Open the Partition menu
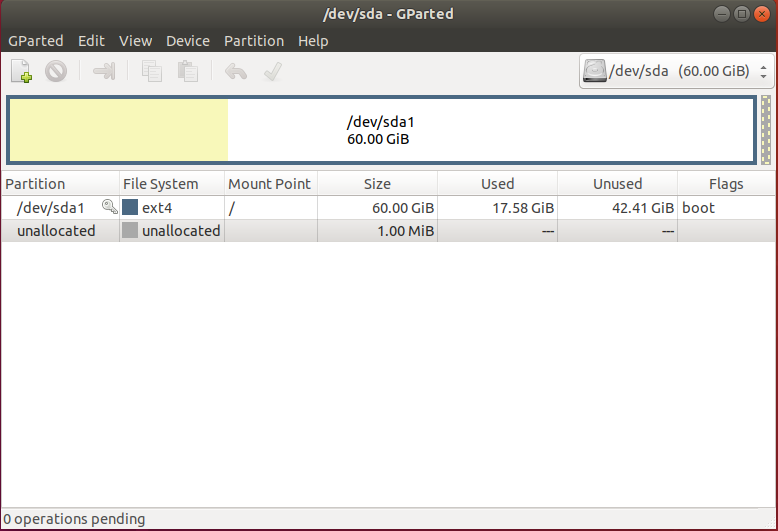778x531 pixels. click(254, 41)
